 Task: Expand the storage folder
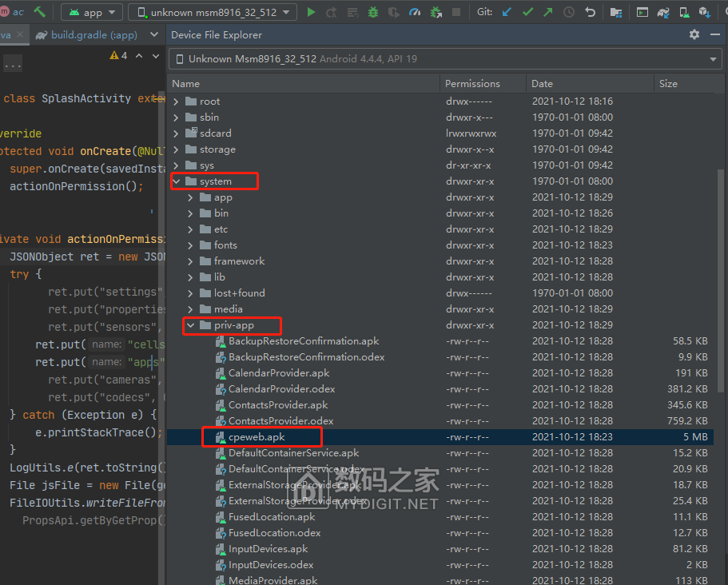point(176,149)
